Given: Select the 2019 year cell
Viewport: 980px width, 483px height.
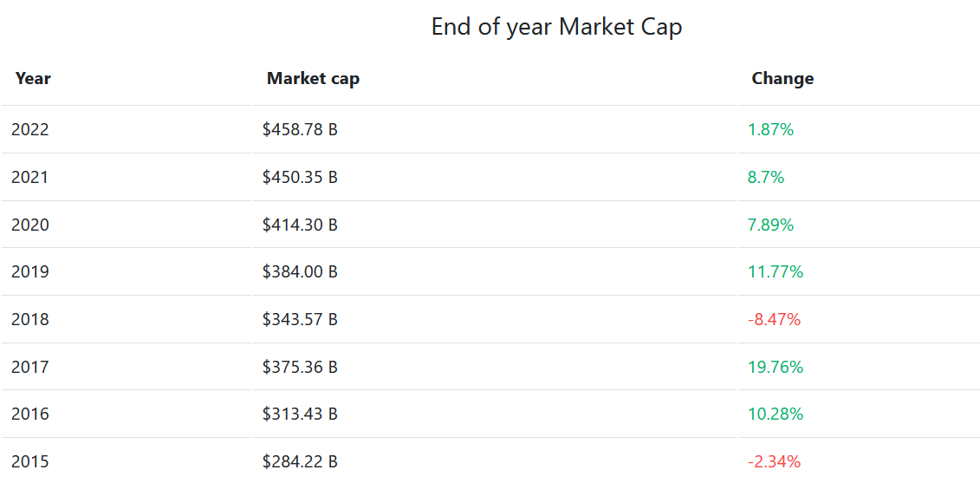Looking at the screenshot, I should [30, 272].
